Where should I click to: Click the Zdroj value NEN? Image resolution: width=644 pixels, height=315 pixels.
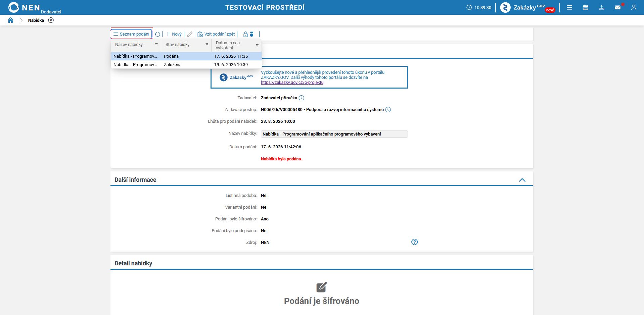pyautogui.click(x=265, y=243)
